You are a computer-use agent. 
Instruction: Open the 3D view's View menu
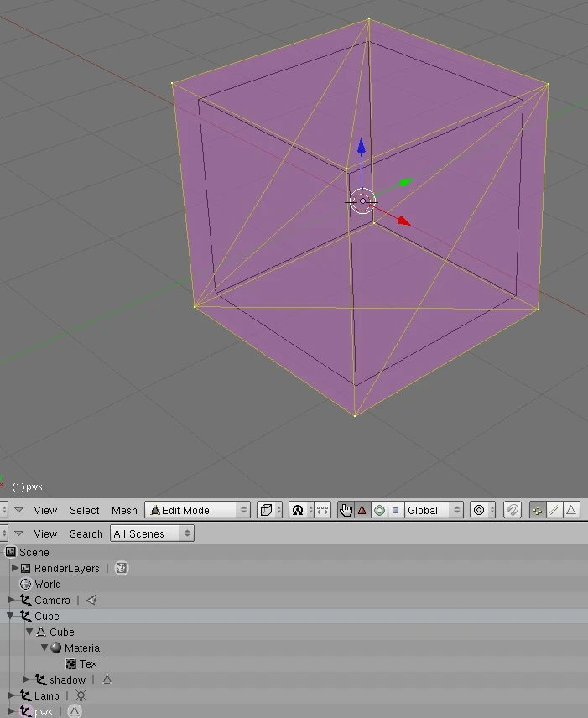45,510
